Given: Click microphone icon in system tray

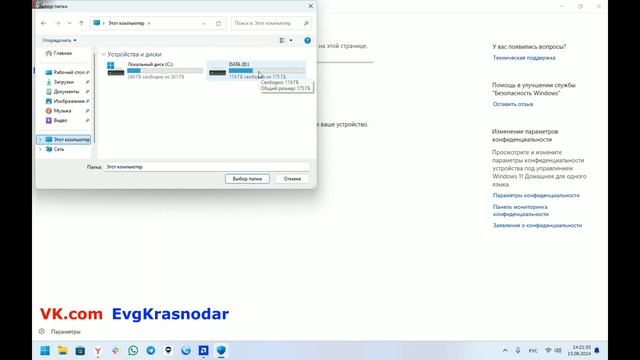Looking at the screenshot, I should click(x=518, y=351).
